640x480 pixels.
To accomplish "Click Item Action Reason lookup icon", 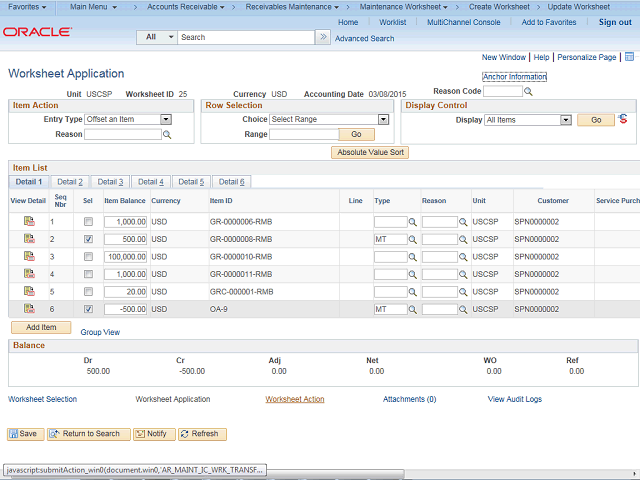I will point(167,134).
